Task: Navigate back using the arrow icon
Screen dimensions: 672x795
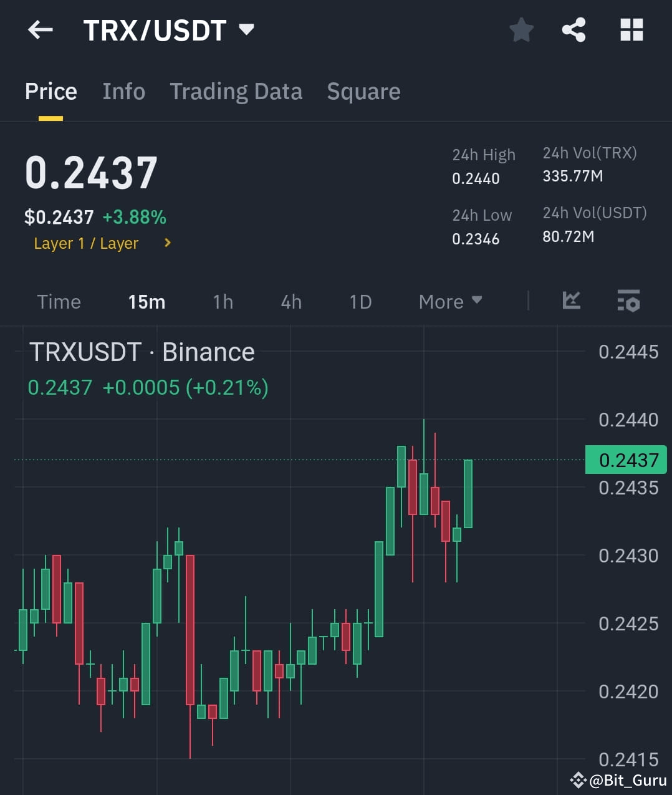Action: 40,29
